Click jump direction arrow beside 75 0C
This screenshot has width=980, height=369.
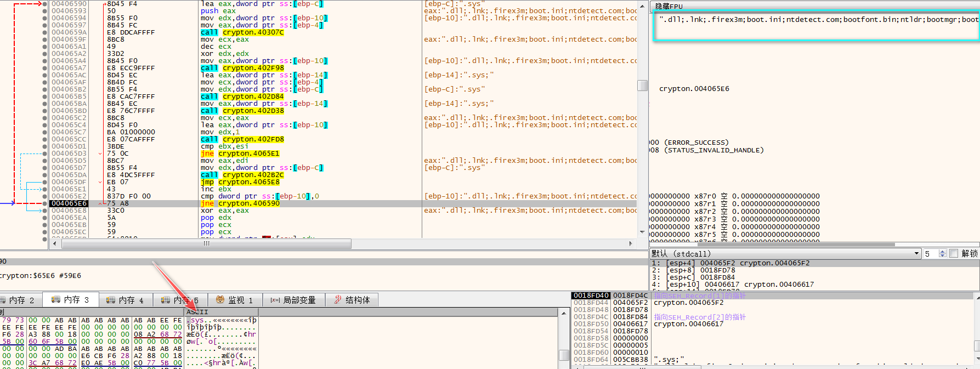tap(100, 154)
